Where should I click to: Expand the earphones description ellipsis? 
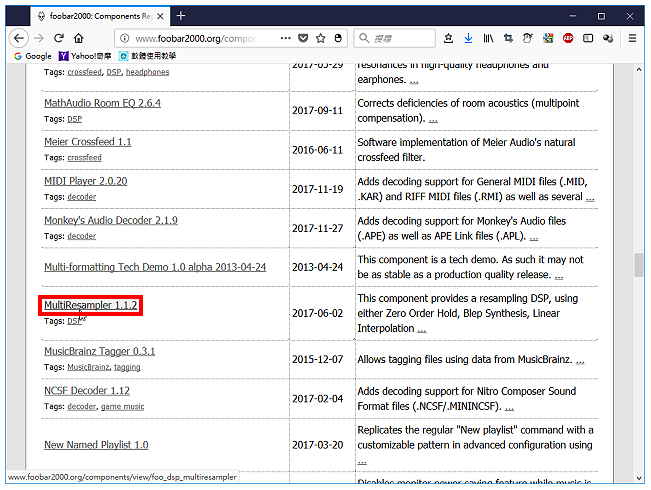(x=414, y=81)
